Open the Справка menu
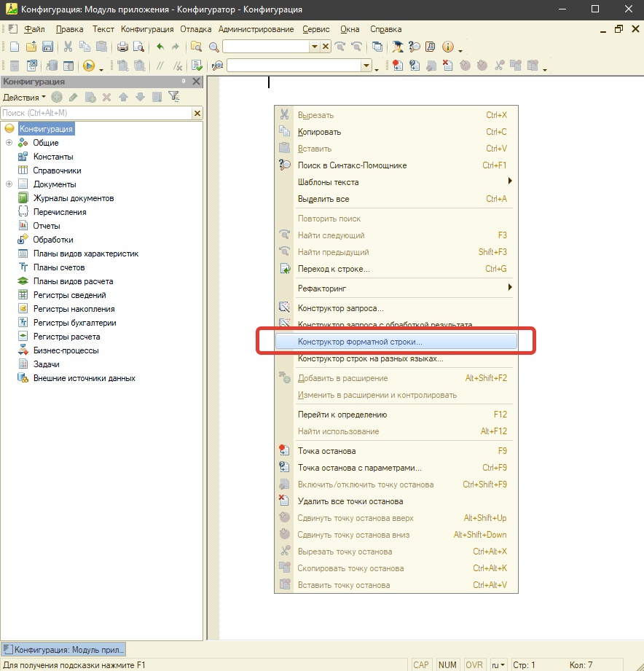This screenshot has width=644, height=671. pyautogui.click(x=385, y=29)
